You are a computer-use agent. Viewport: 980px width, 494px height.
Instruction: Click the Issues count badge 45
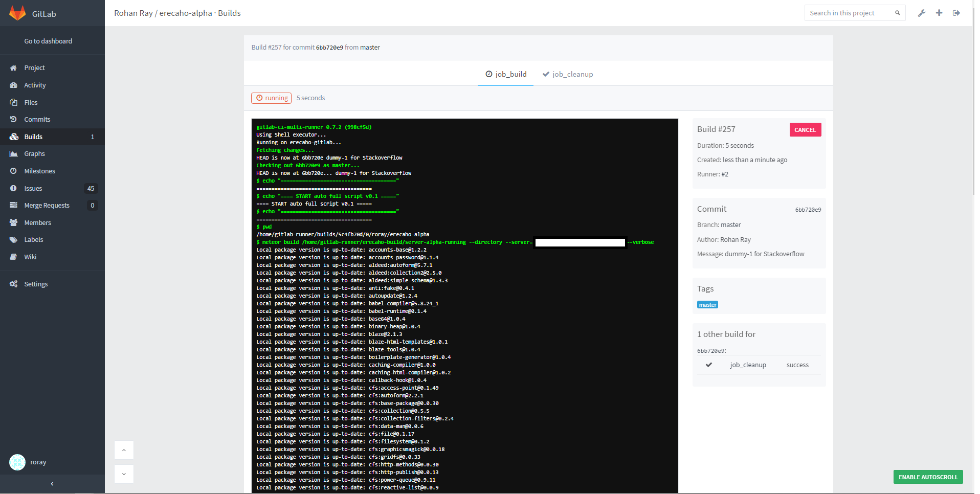[91, 188]
